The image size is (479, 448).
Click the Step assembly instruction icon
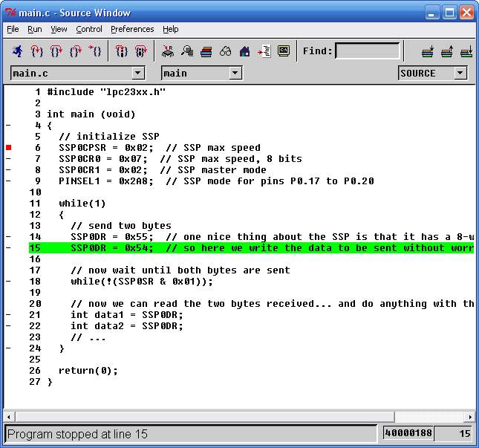point(121,51)
